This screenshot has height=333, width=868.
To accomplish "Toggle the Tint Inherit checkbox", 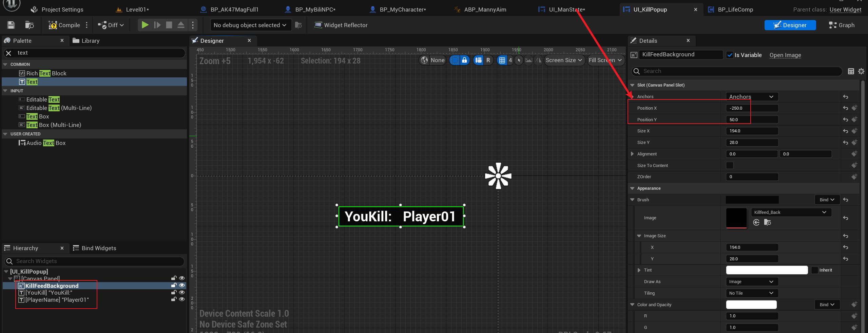I will tap(814, 270).
